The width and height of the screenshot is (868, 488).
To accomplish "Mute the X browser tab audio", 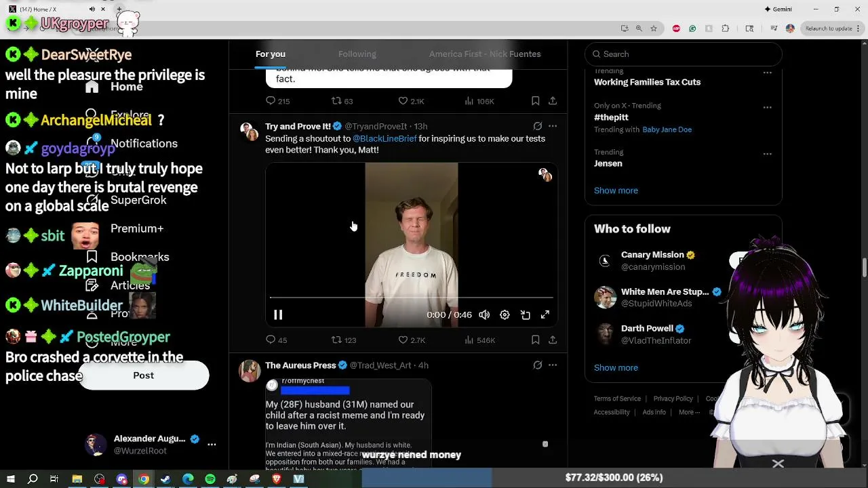I will click(92, 9).
